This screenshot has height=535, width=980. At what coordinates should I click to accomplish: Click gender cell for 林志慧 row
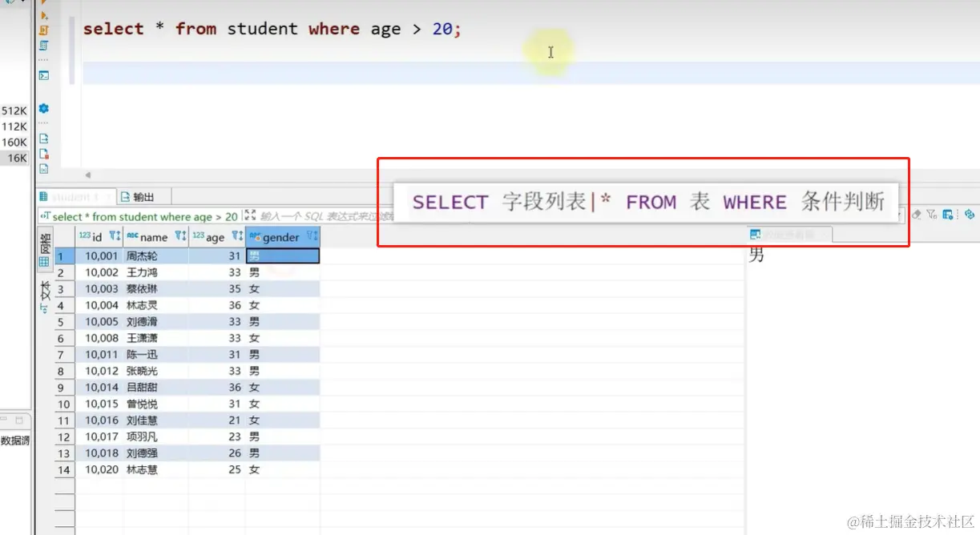283,469
